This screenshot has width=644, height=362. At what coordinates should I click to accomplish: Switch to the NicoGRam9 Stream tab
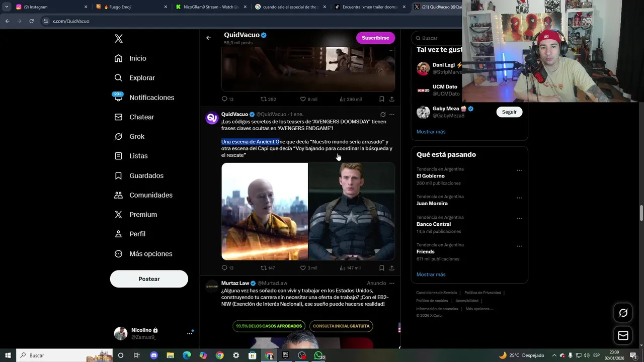pos(211,7)
